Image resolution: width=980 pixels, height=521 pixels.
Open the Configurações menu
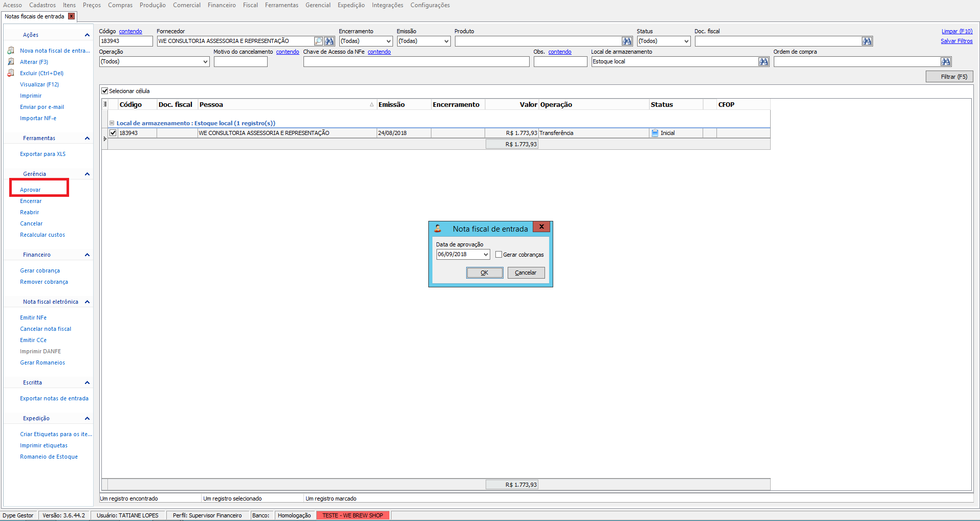(430, 5)
